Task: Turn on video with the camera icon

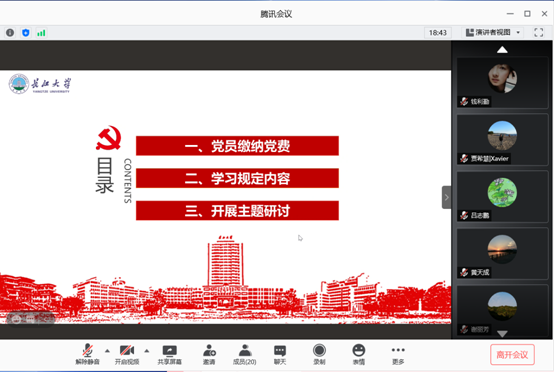Action: (x=127, y=354)
